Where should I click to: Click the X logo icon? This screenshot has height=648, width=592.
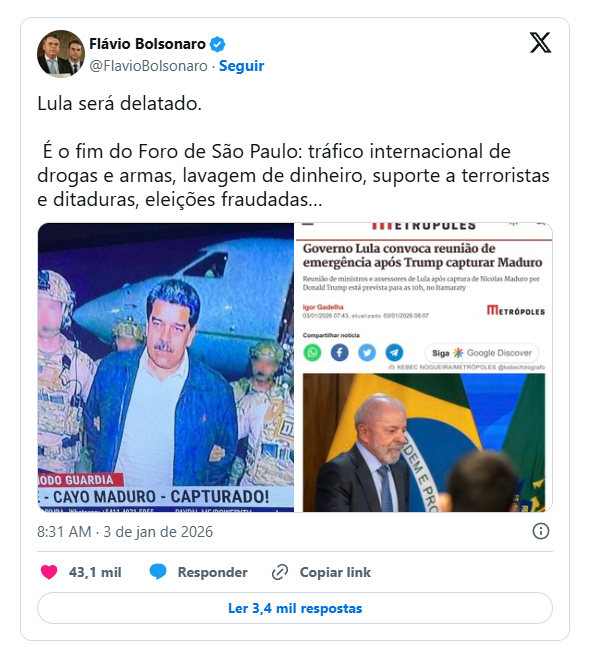[540, 43]
